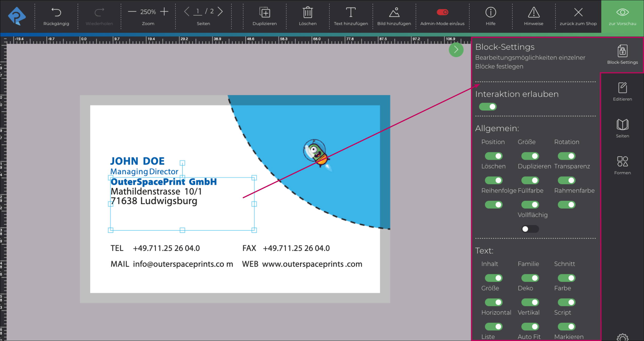Collapse the side panel with green arrow
Screen dimensions: 644x341
click(456, 49)
